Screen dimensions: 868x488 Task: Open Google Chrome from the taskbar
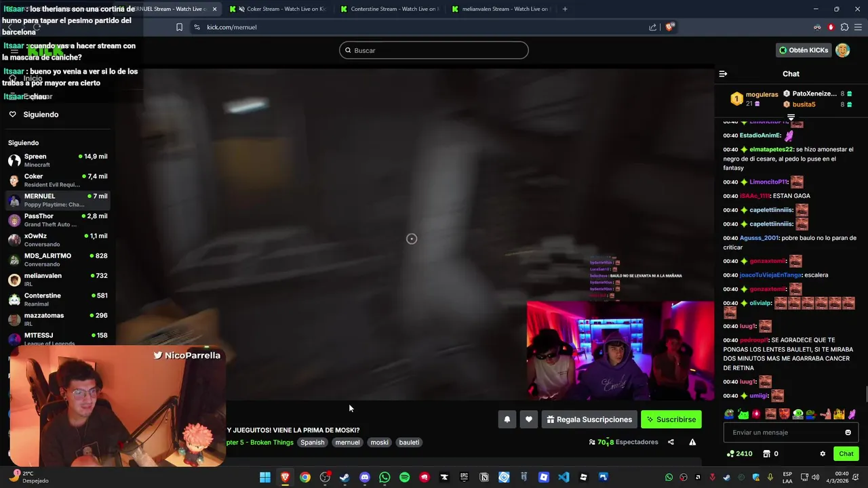(305, 477)
